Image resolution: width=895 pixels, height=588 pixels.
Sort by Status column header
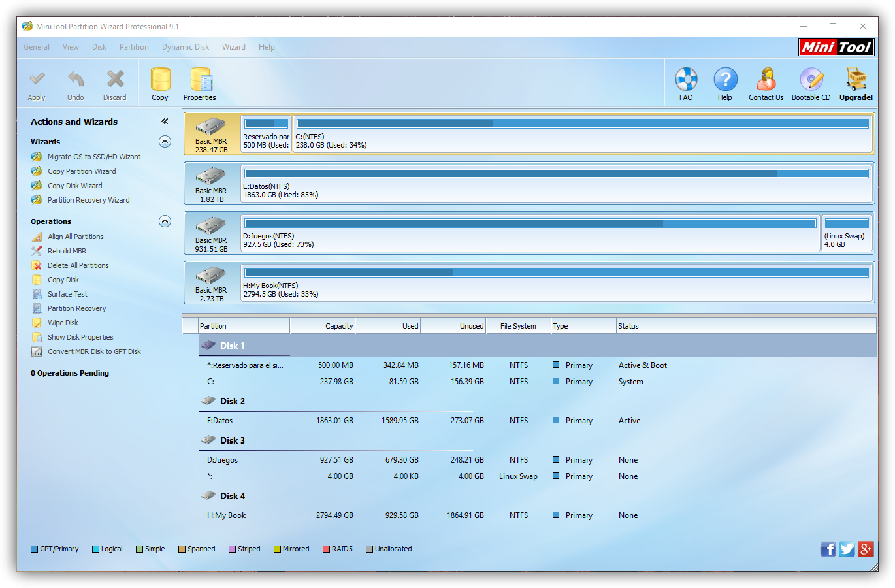click(746, 326)
